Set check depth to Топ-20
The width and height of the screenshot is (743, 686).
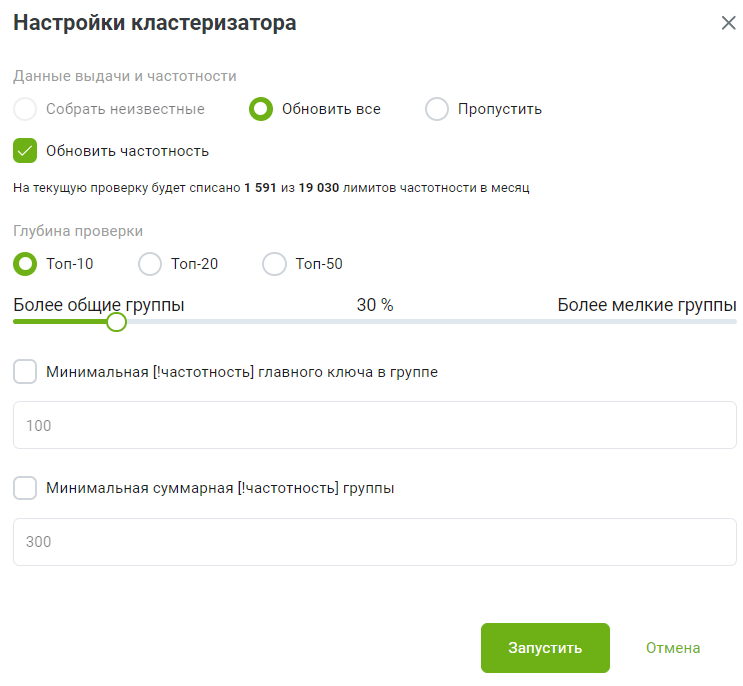[150, 264]
